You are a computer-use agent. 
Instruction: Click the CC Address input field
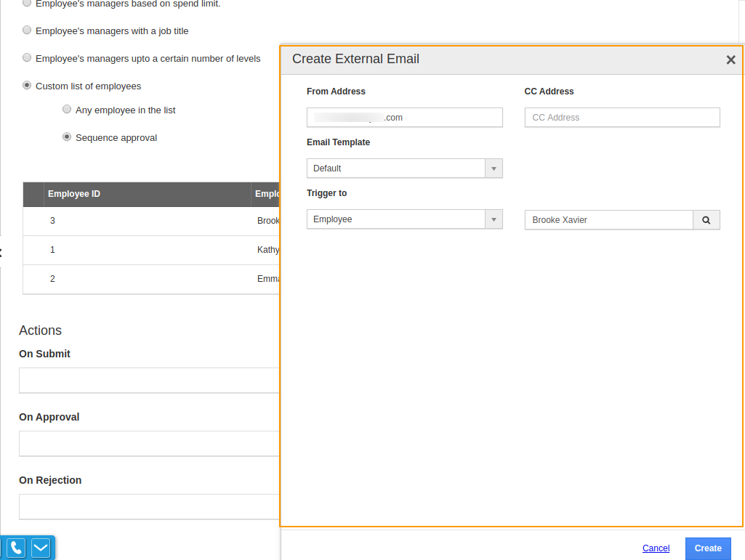[x=622, y=118]
